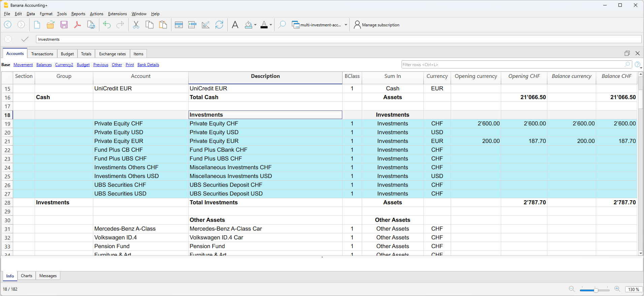The image size is (644, 296).
Task: Select the Movement column view link
Action: point(23,65)
